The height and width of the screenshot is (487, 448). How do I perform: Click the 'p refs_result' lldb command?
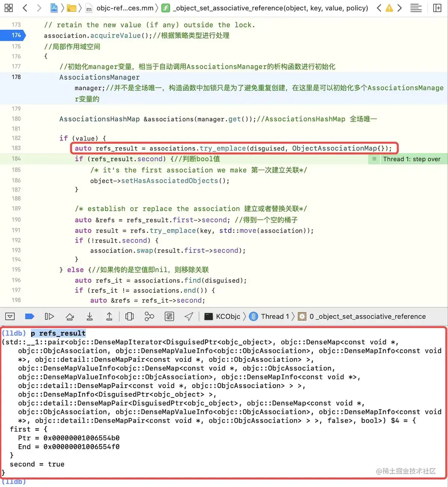[x=58, y=333]
